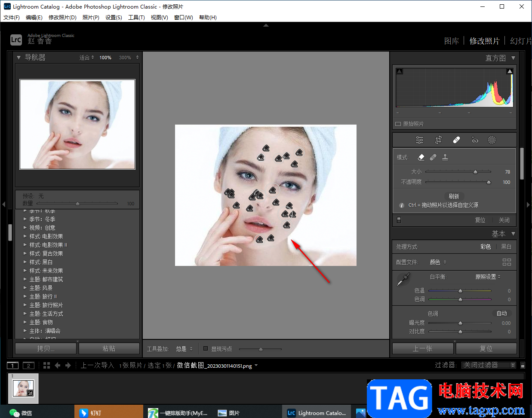Set navigator zoom to 100%

pos(105,58)
